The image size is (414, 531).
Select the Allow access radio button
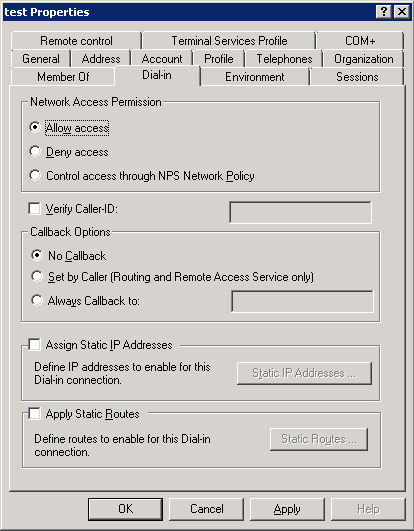point(35,127)
